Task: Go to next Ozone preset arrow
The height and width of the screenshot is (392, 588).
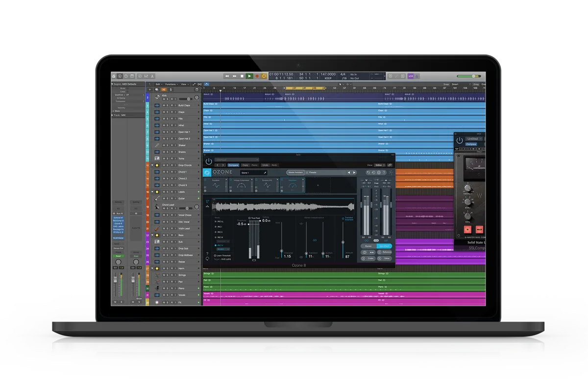Action: (x=354, y=172)
